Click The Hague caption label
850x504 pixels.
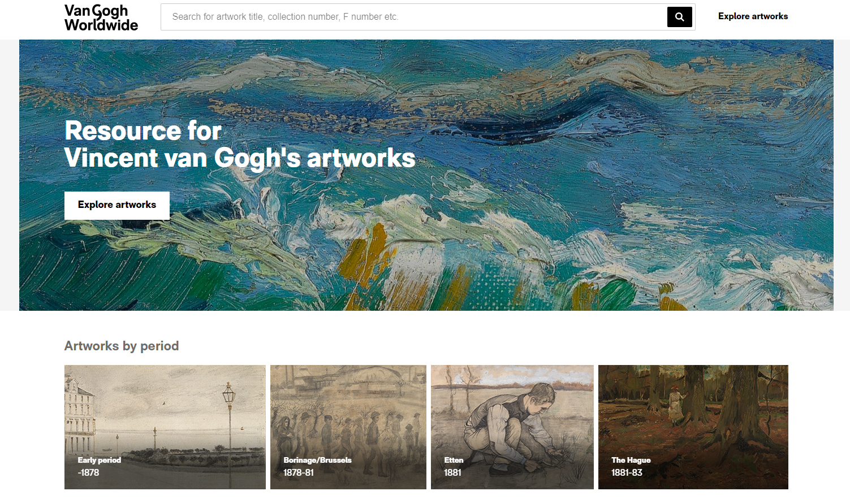coord(631,460)
